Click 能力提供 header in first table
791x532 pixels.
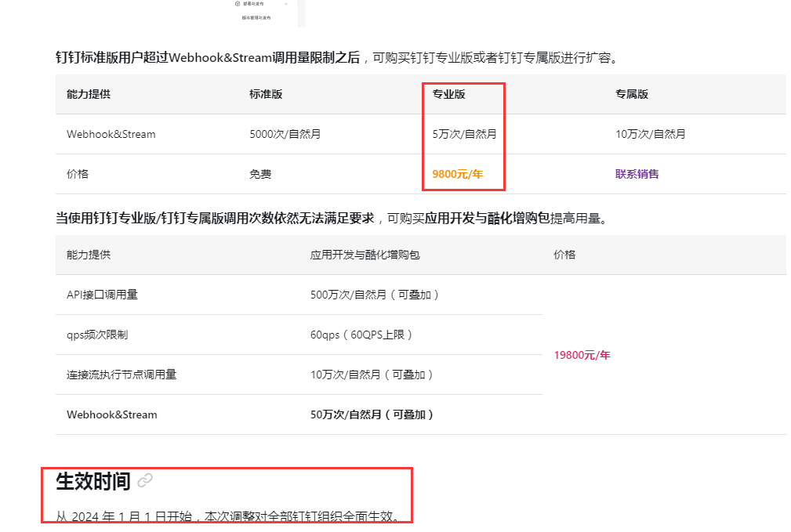(89, 94)
